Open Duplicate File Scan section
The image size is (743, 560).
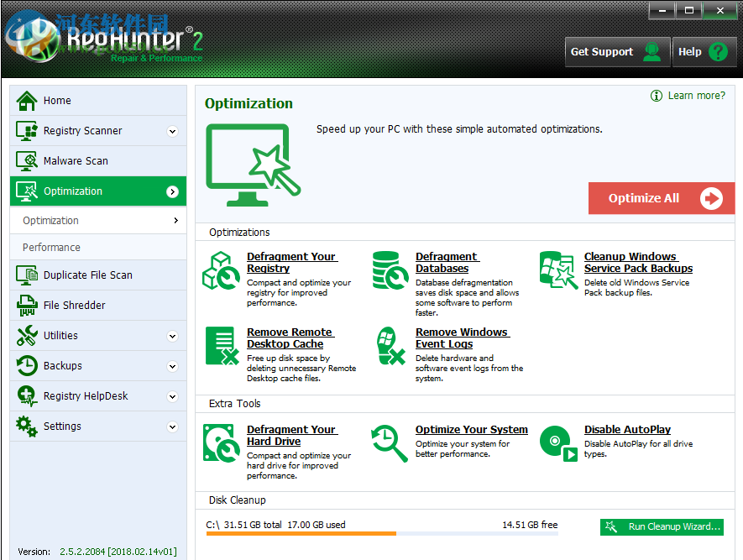coord(98,275)
